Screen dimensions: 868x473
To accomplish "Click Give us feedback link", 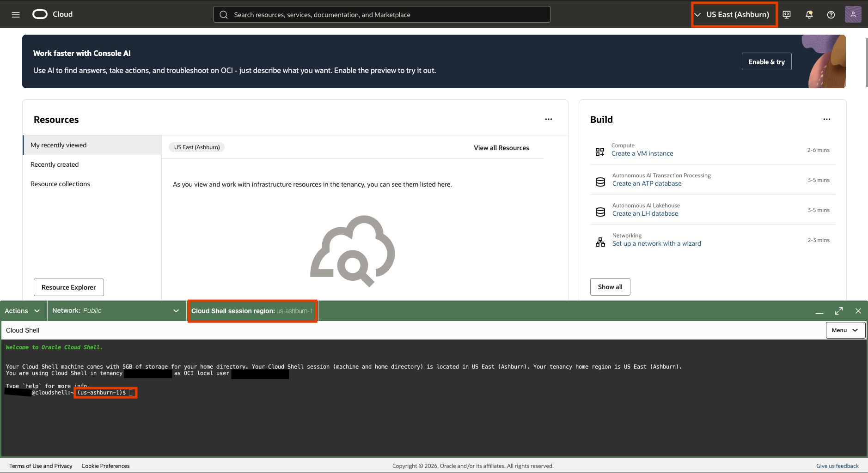I will point(837,466).
